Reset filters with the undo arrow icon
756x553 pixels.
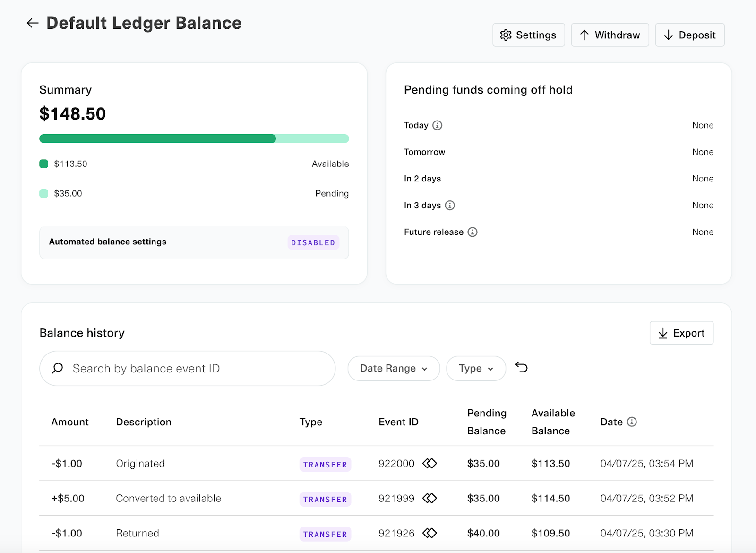click(x=521, y=367)
